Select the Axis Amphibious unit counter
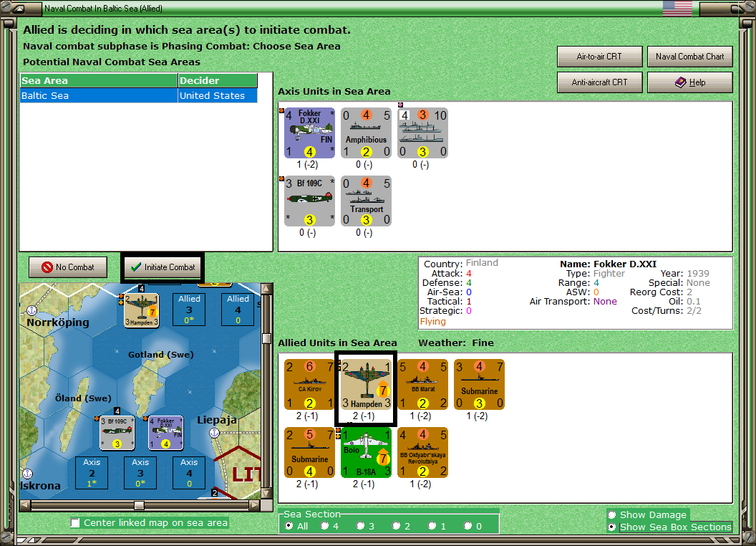756x546 pixels. click(x=366, y=133)
